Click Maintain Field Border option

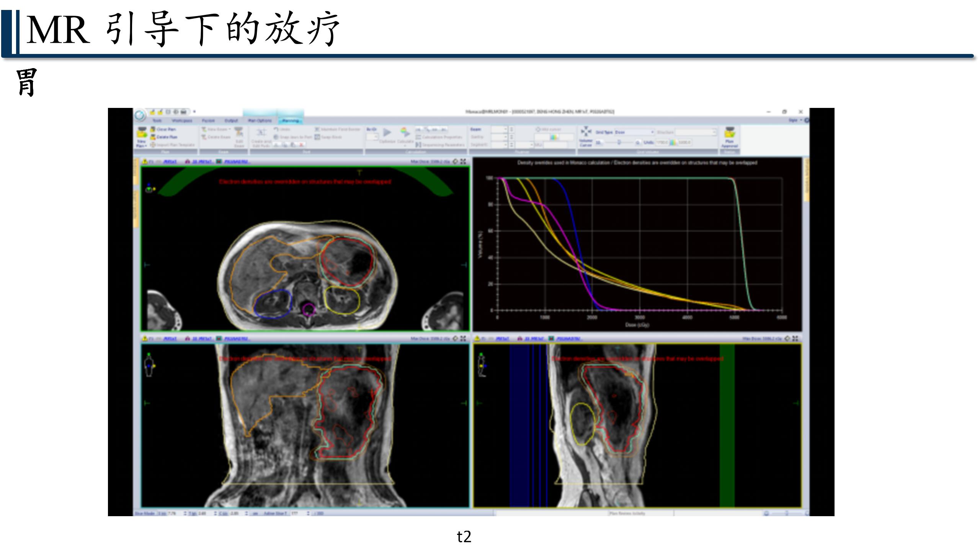338,129
